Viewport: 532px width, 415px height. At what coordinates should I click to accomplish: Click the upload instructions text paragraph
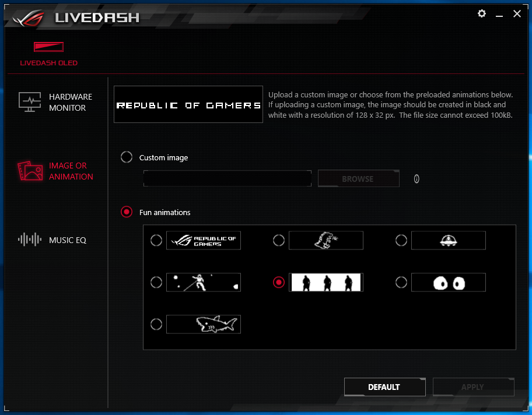(390, 105)
